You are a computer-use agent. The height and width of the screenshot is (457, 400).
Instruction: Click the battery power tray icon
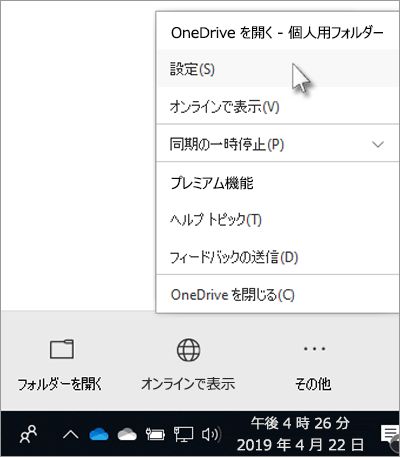click(155, 434)
